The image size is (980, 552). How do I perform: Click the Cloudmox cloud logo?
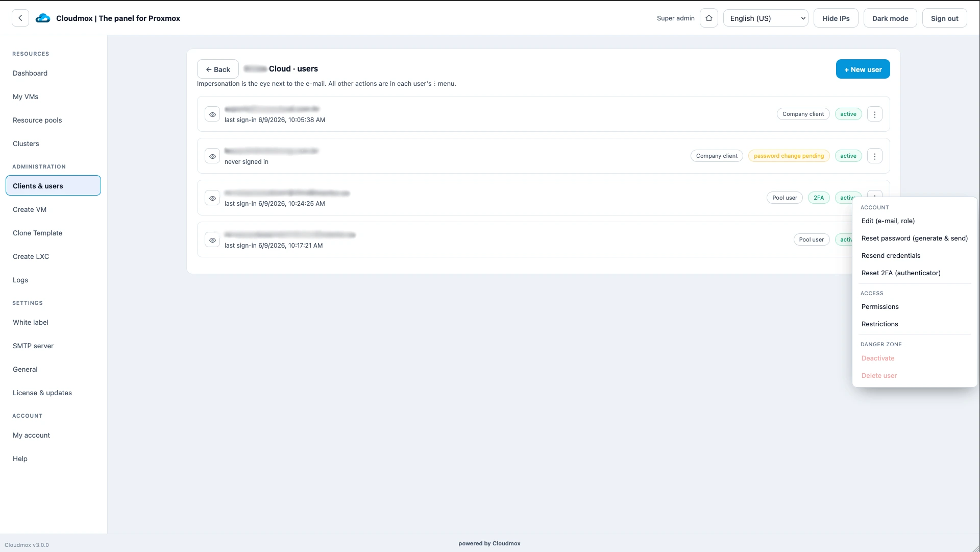pos(43,18)
